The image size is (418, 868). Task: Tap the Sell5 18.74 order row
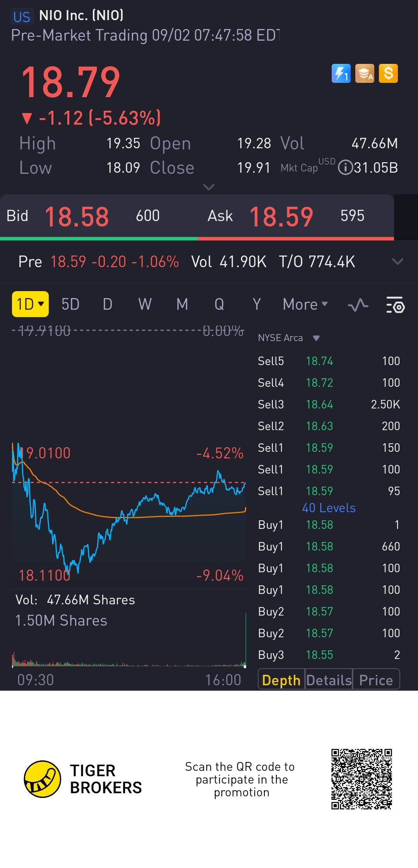329,361
